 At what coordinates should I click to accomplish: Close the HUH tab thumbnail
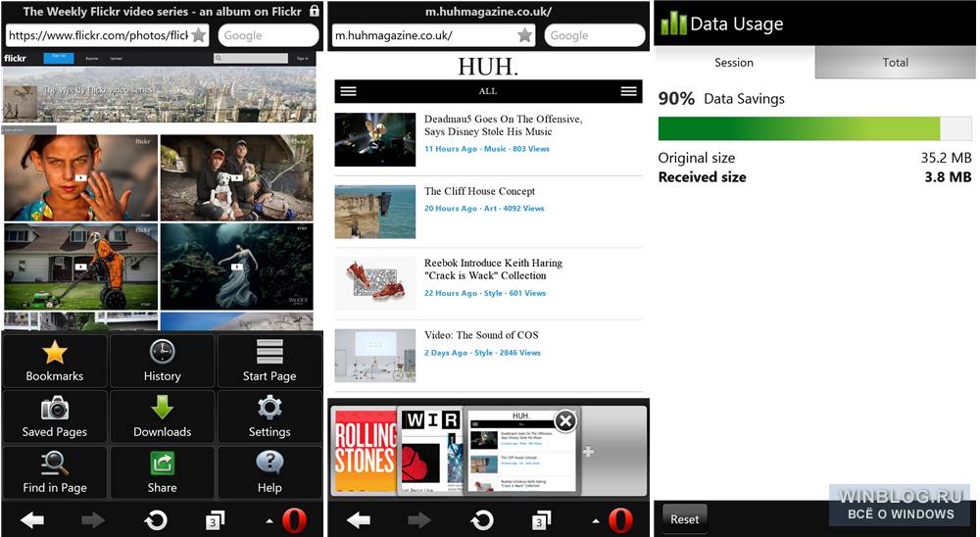(565, 420)
